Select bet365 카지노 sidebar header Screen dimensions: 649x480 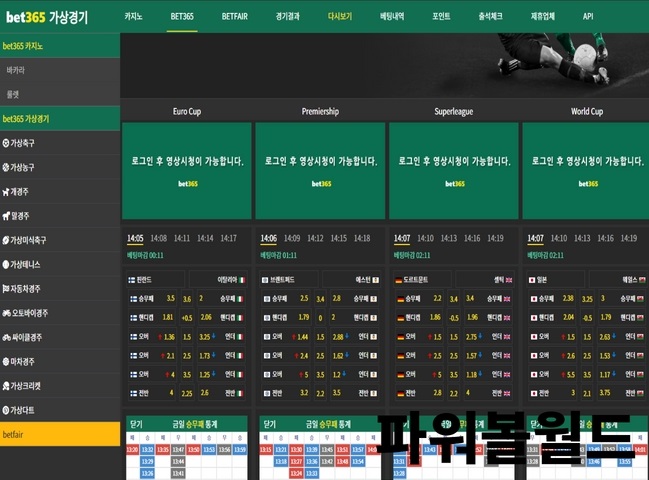pos(60,46)
